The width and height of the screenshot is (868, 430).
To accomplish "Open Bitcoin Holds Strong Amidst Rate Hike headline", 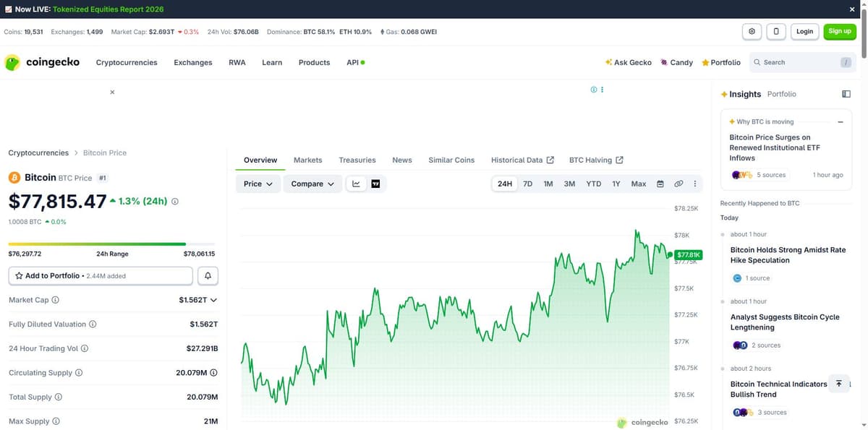I will point(788,255).
